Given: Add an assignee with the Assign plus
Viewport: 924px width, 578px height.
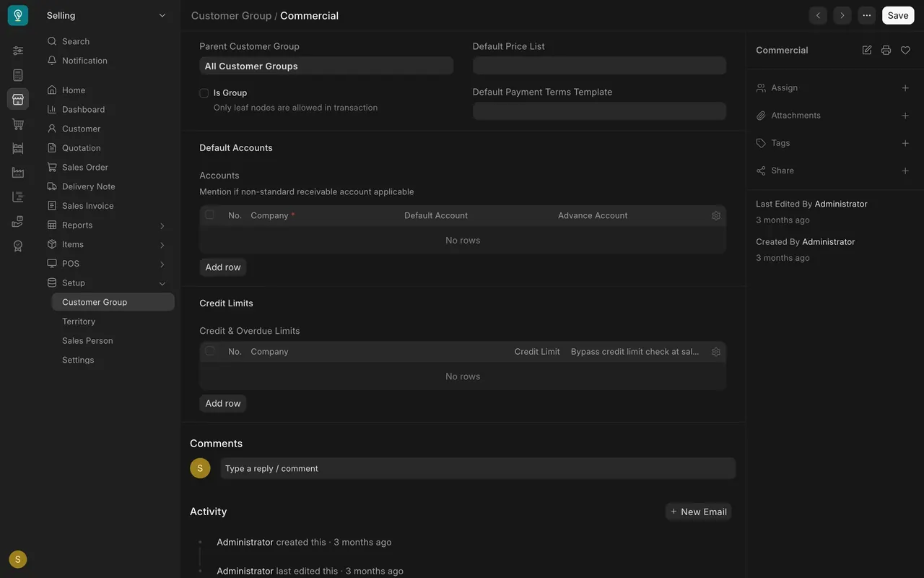Looking at the screenshot, I should click(x=905, y=88).
